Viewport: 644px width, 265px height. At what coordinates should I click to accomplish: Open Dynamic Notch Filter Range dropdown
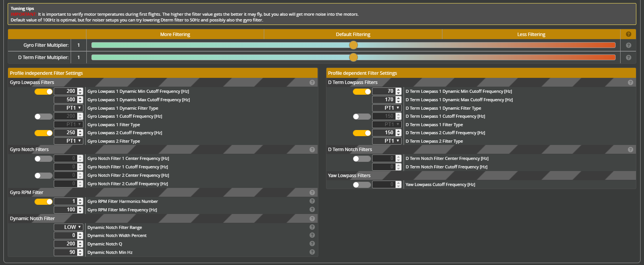point(69,227)
